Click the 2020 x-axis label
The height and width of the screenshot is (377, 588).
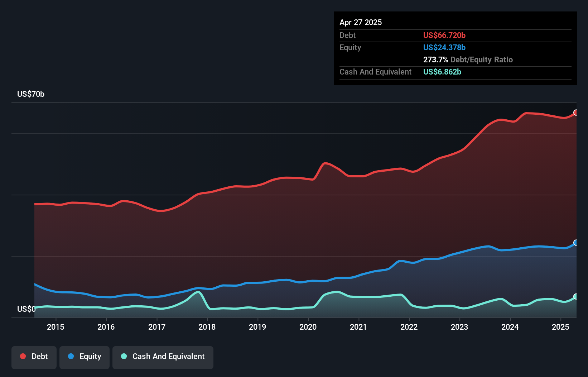(x=308, y=327)
